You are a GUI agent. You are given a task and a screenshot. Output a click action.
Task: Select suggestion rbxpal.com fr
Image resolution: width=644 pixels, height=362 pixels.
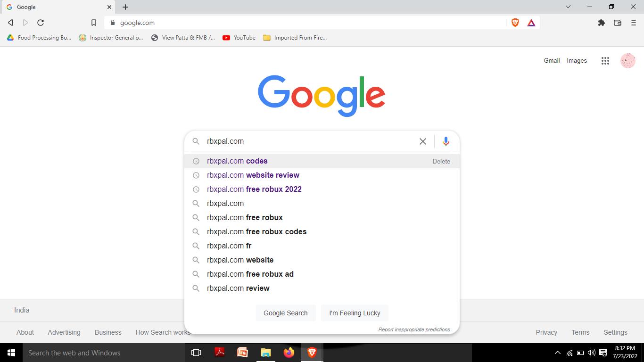[322, 246]
